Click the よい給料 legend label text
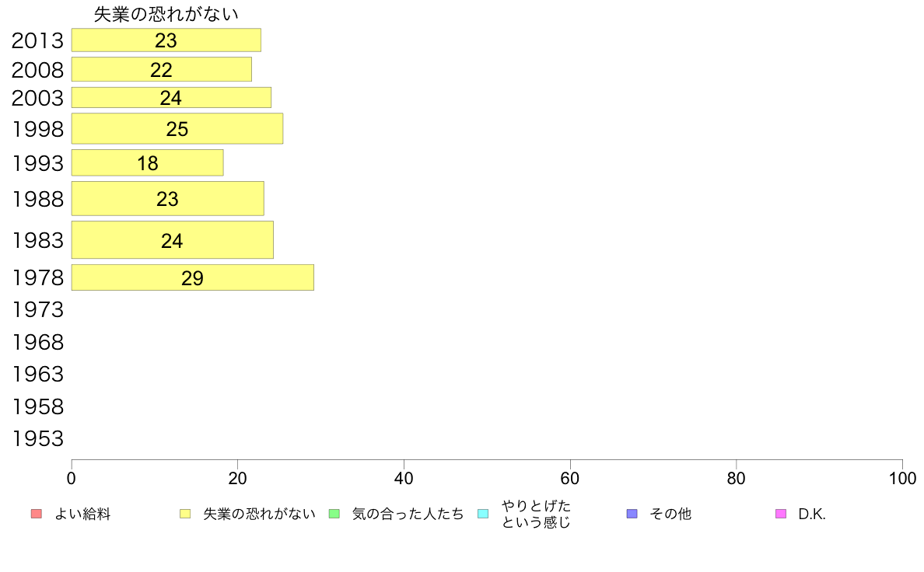 tap(82, 514)
